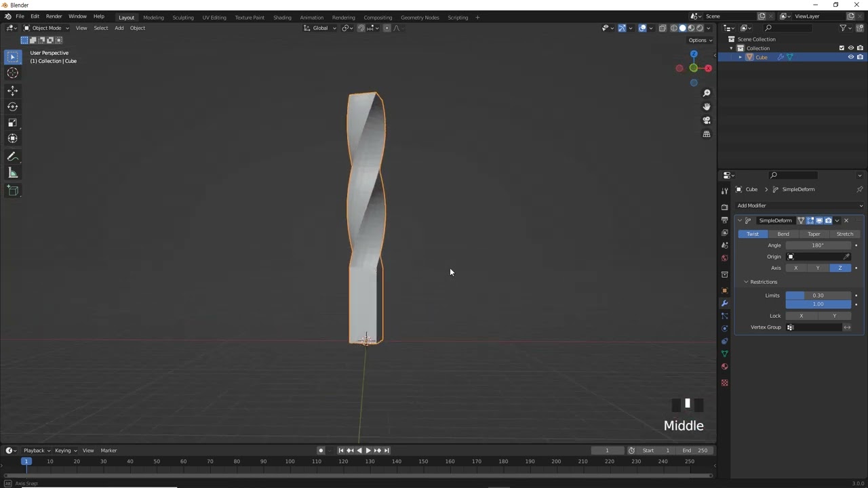Toggle the camera view gizmo

707,120
